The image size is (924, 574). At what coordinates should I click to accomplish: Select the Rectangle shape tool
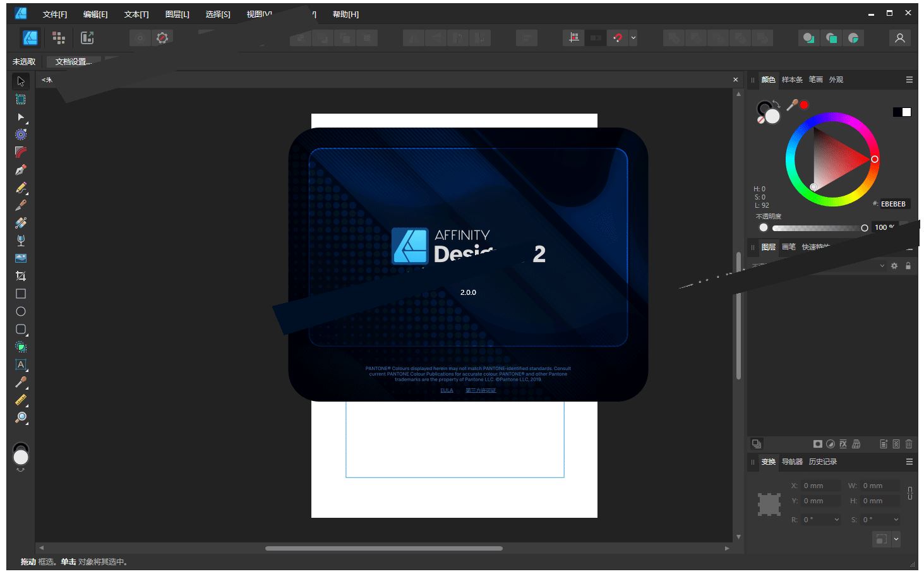[21, 294]
